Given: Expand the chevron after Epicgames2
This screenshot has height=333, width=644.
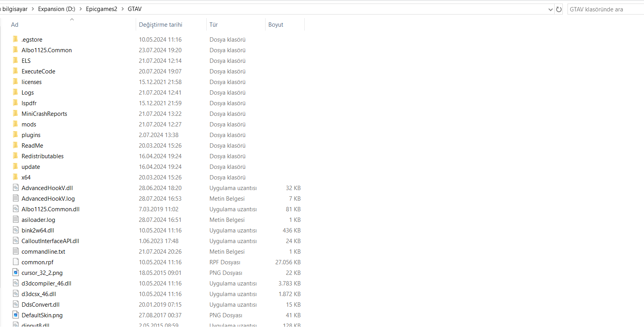Looking at the screenshot, I should click(122, 9).
